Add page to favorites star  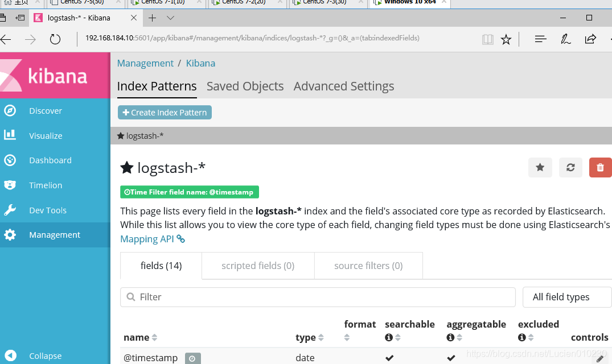point(506,39)
